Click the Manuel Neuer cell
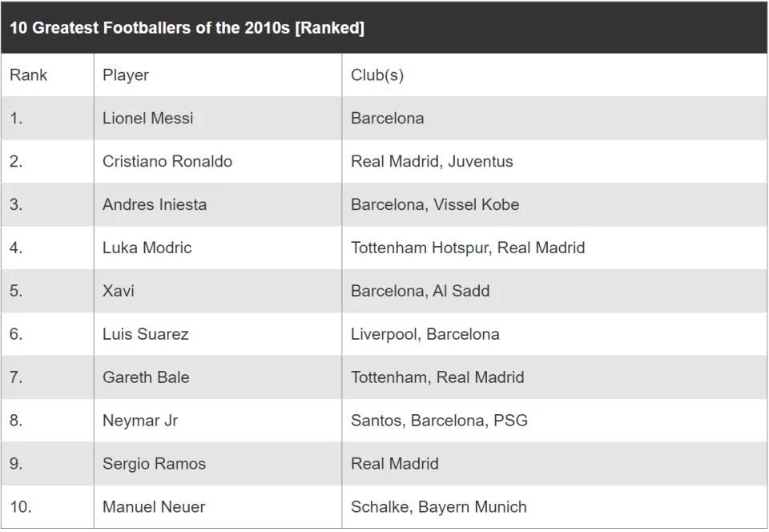Viewport: 769px width, 532px height. tap(218, 506)
